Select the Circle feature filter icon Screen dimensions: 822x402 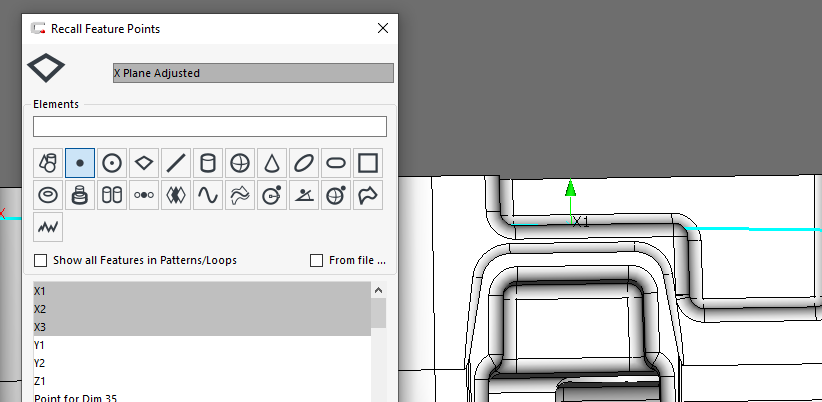112,163
